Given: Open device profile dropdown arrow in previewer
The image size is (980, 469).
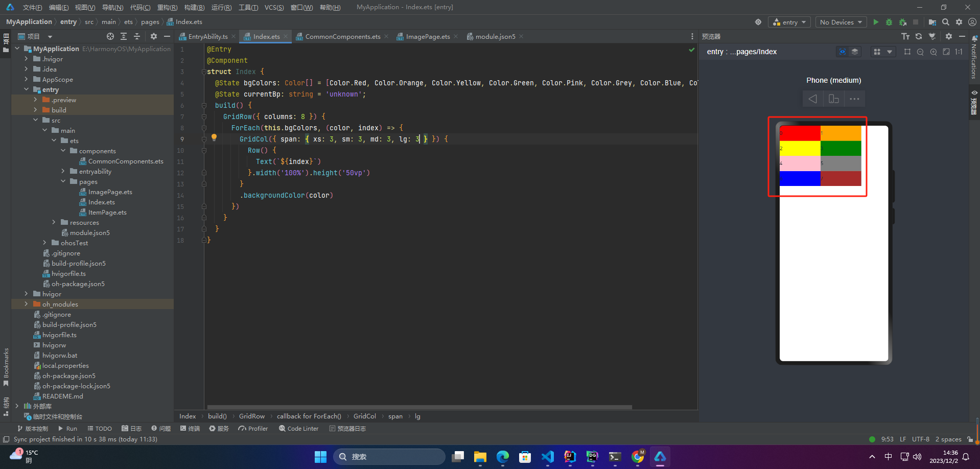Looking at the screenshot, I should click(x=890, y=52).
